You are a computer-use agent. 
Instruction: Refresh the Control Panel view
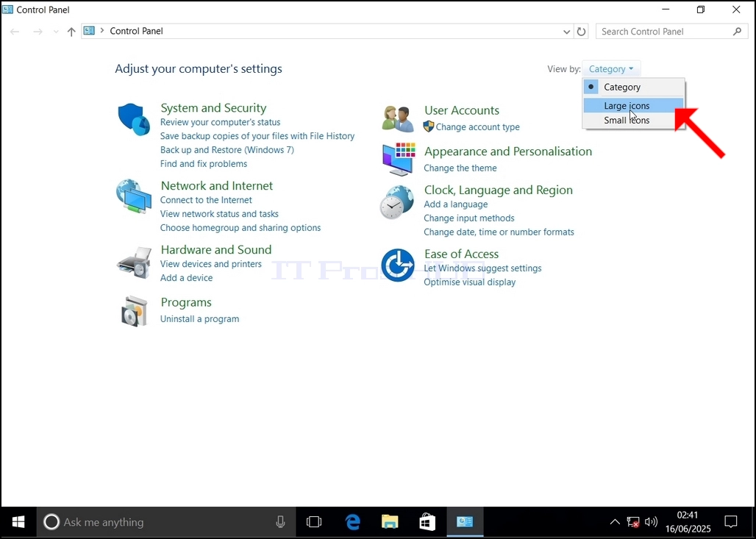point(582,32)
